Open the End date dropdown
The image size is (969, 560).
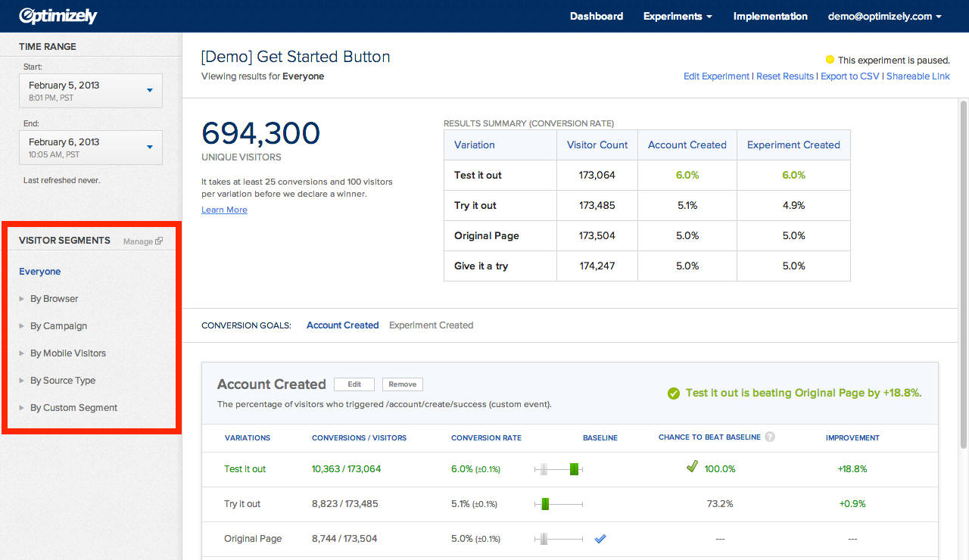click(x=151, y=146)
